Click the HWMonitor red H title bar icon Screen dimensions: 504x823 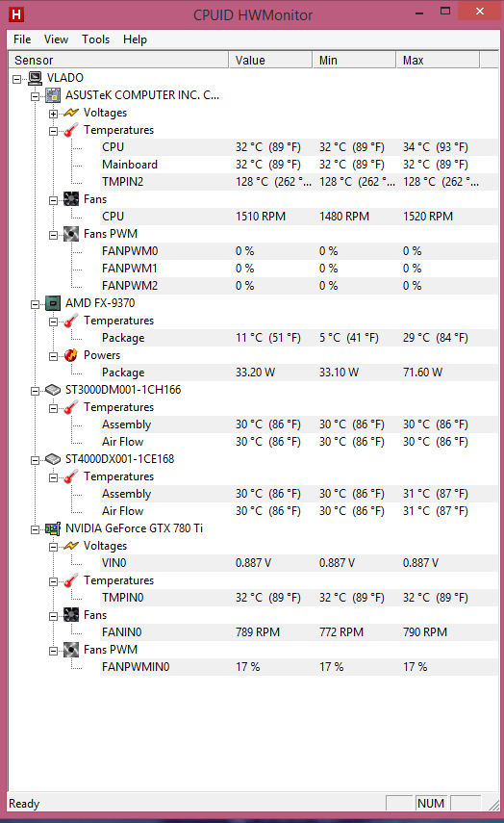coord(16,14)
